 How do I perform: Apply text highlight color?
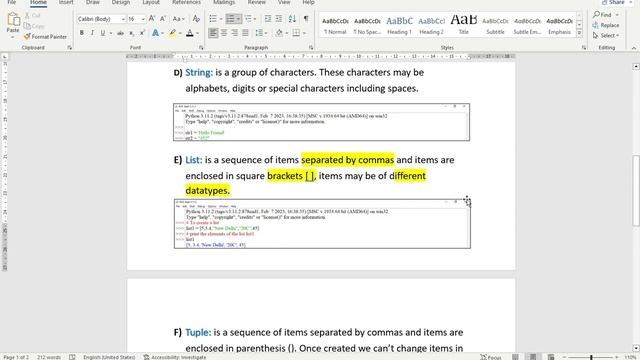(173, 33)
